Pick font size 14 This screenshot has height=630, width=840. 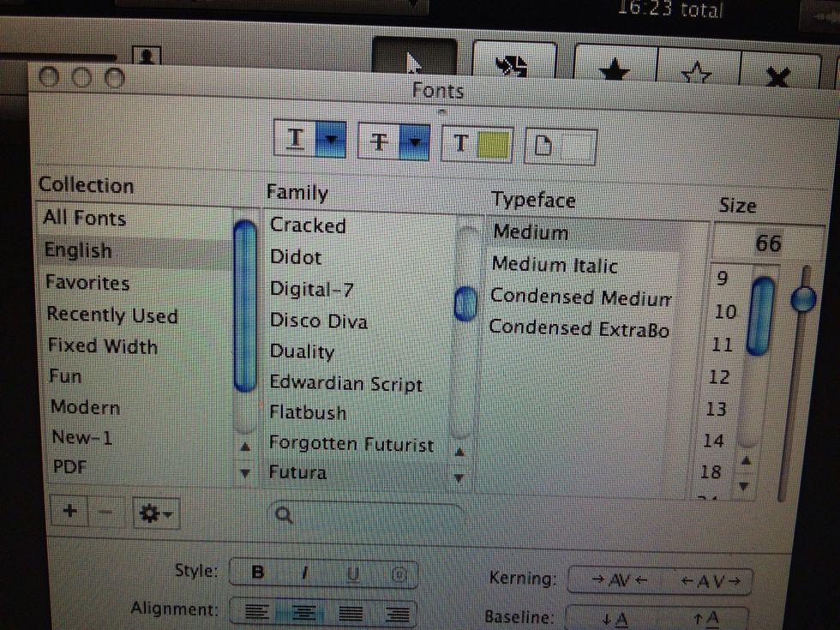pyautogui.click(x=713, y=441)
